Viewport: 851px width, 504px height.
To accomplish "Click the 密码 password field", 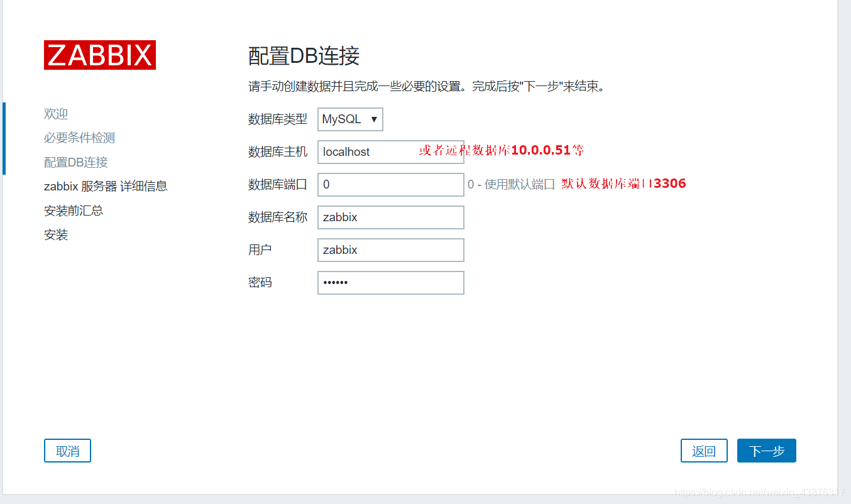I will (x=391, y=283).
